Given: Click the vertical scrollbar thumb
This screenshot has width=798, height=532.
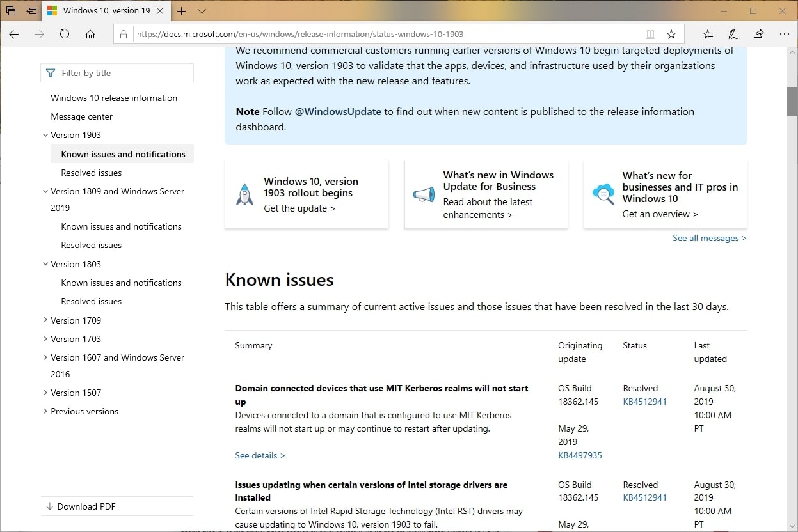Looking at the screenshot, I should [792, 102].
